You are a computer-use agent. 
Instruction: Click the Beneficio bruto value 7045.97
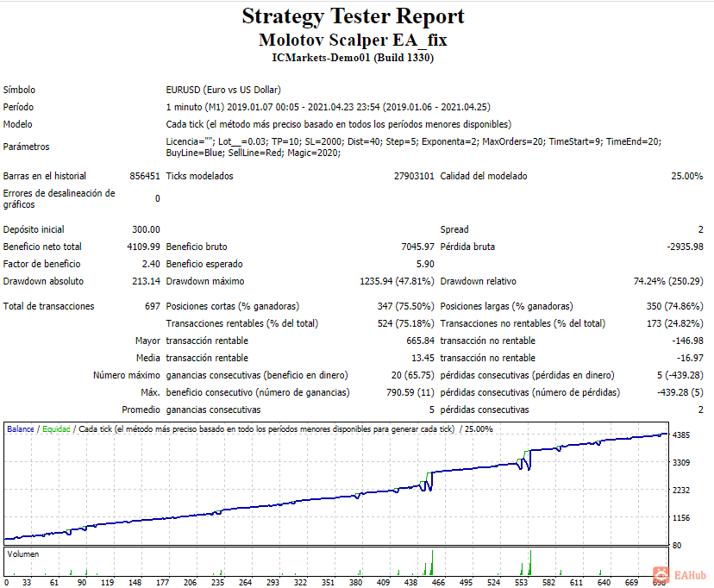417,247
